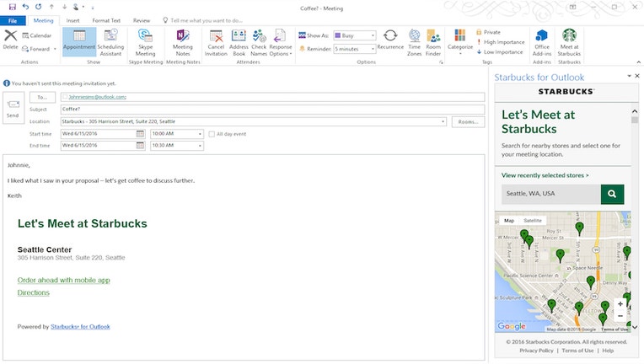Open Recurrence settings

[x=390, y=40]
